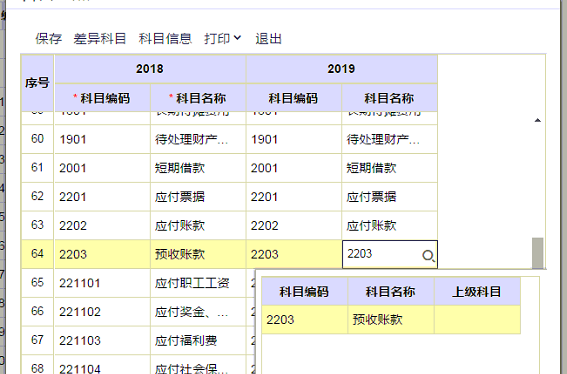Click code cell 221101
The width and height of the screenshot is (567, 374).
tap(102, 283)
